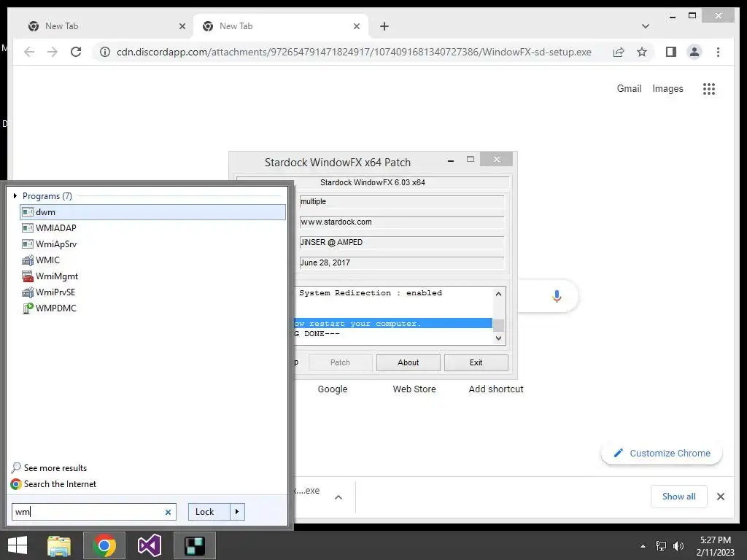
Task: Reload the current page
Action: pos(76,52)
